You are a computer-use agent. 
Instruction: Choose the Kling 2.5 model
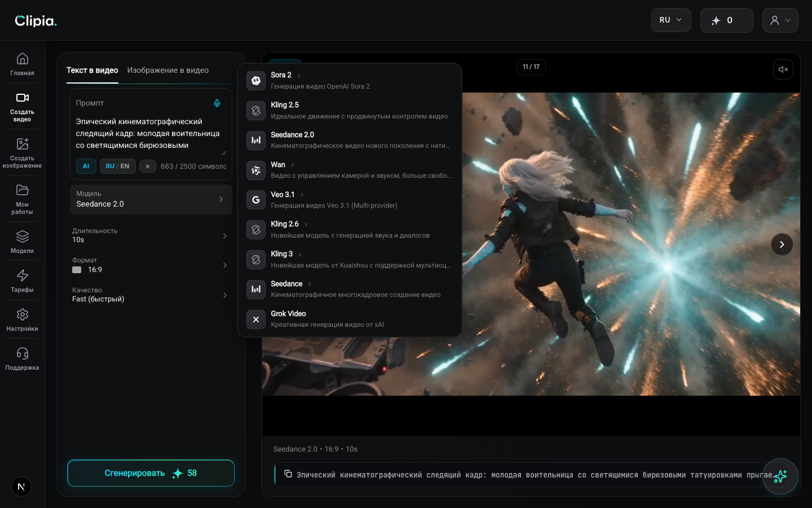(x=350, y=110)
